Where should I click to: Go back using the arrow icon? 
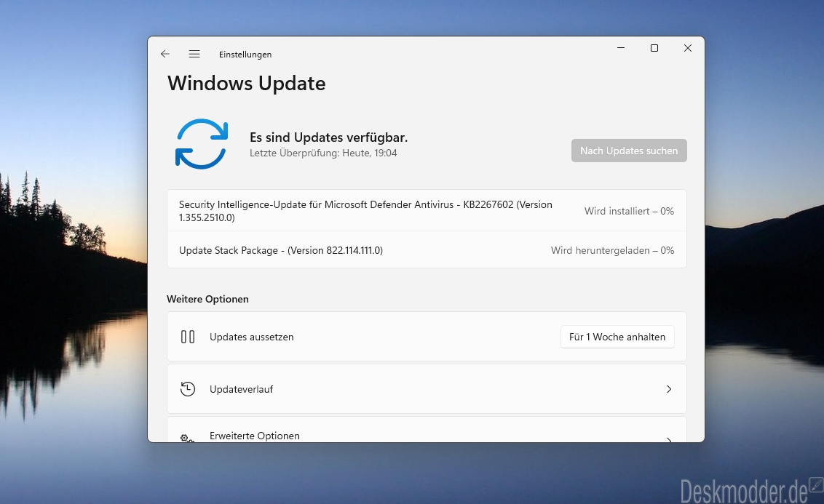tap(165, 54)
